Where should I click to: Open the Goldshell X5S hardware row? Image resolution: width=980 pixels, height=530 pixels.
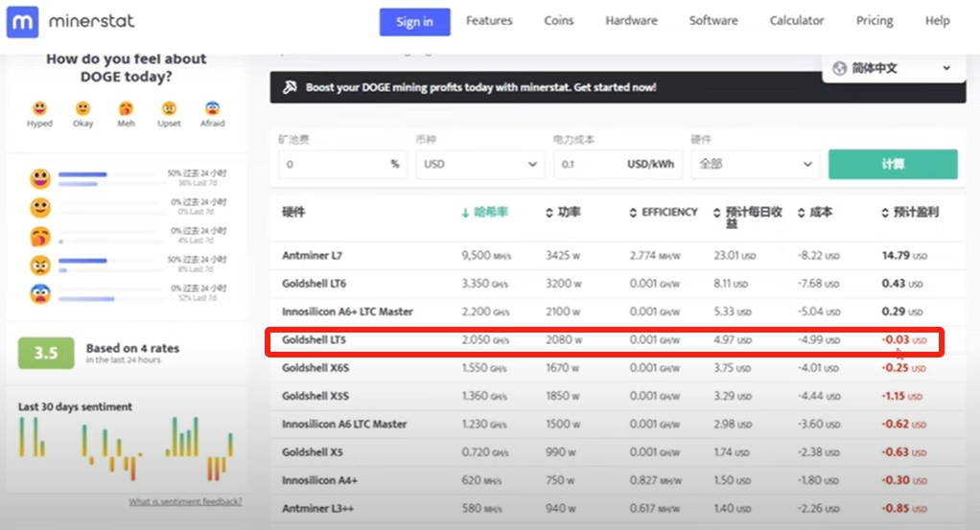(618, 396)
